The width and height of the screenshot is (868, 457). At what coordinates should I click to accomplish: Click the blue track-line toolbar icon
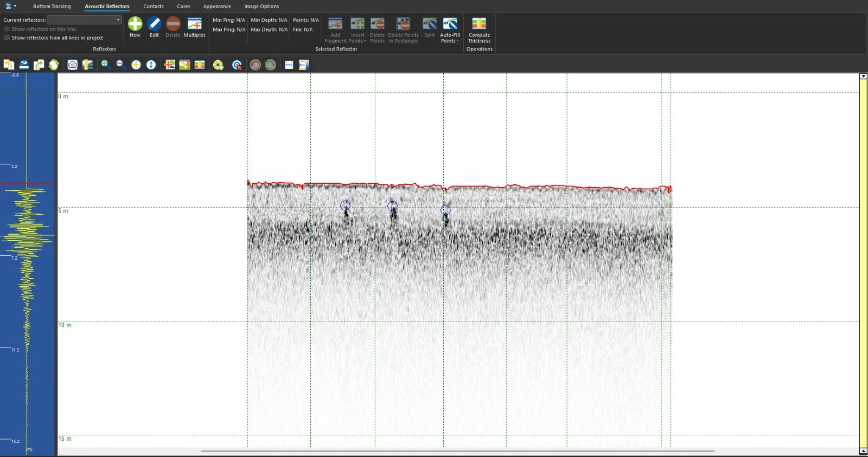click(24, 65)
